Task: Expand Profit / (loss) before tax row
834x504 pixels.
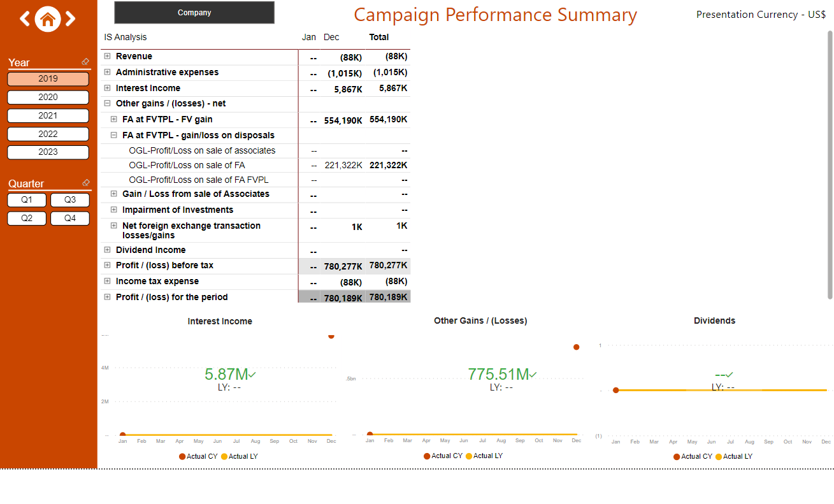Action: coord(108,265)
